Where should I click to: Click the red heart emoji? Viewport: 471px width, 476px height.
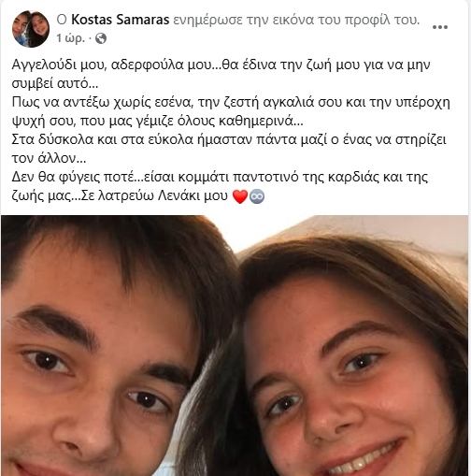(x=240, y=196)
